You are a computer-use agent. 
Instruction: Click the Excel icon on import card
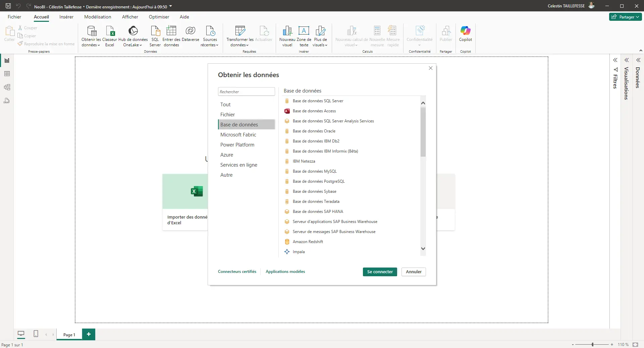[197, 191]
